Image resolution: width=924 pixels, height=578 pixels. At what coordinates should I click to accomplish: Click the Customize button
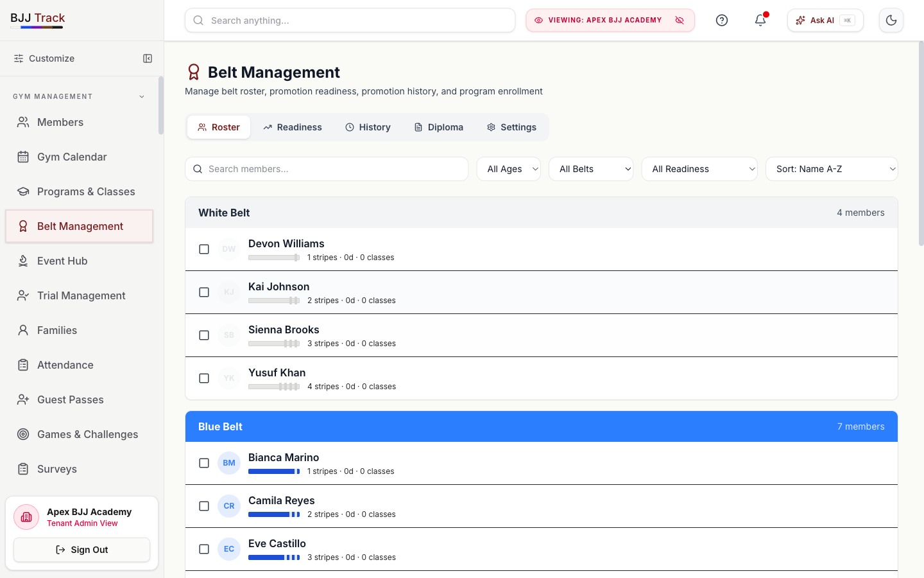[44, 58]
